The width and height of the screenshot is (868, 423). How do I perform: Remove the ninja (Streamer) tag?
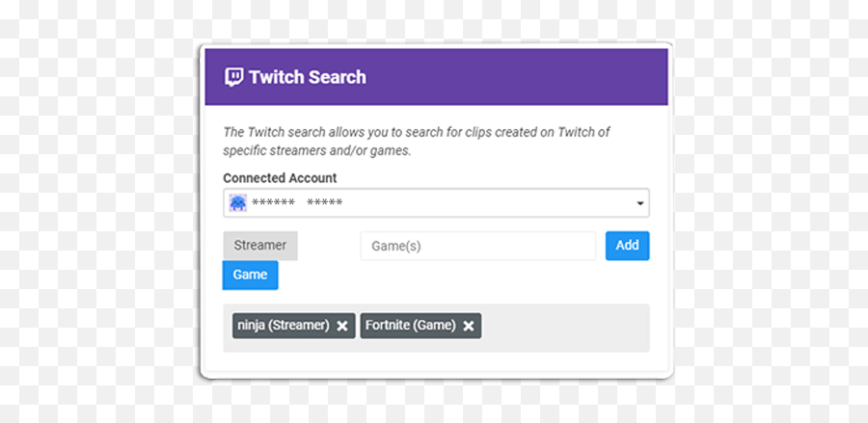point(342,327)
